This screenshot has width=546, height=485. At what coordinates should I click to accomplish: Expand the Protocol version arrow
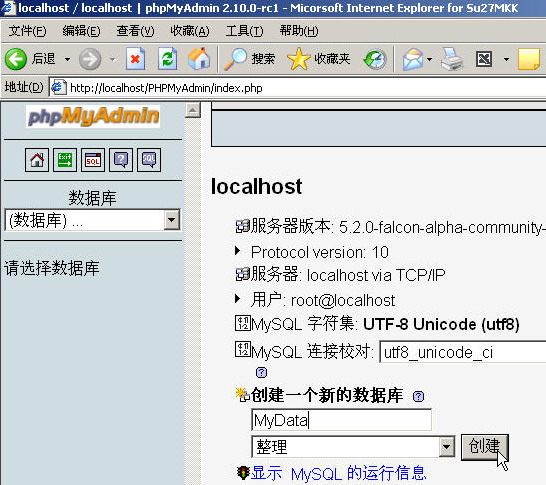[237, 250]
